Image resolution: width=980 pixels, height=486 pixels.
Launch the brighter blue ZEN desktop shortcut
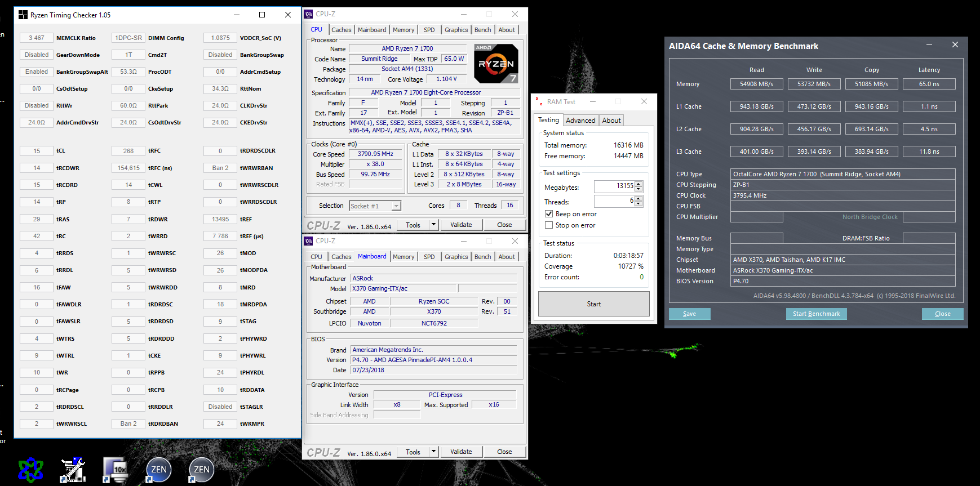[158, 469]
